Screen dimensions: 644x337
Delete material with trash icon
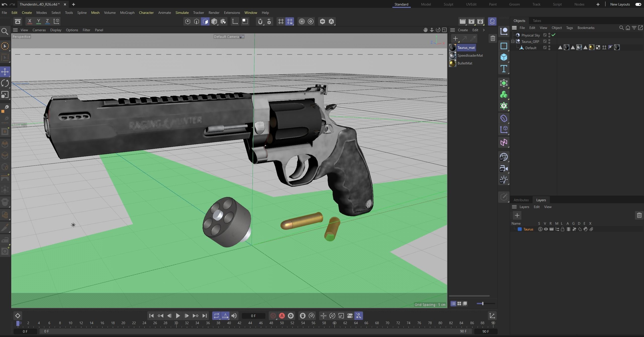pyautogui.click(x=493, y=39)
